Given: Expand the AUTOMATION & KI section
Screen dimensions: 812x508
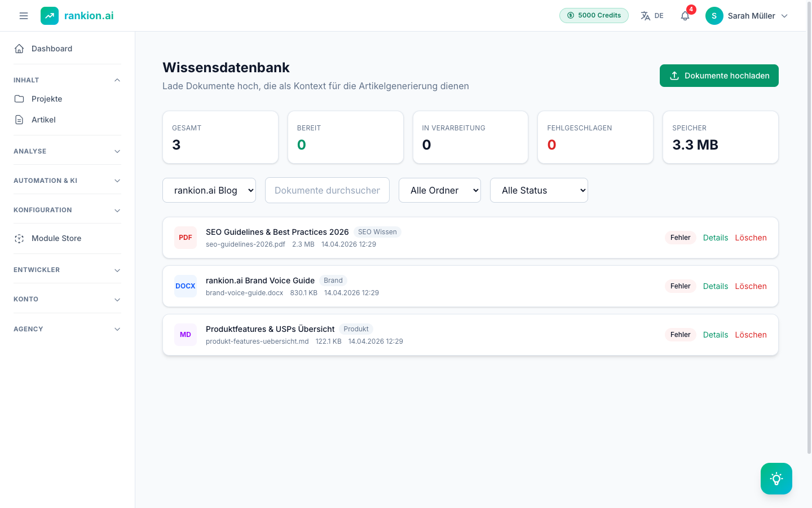Looking at the screenshot, I should [68, 181].
